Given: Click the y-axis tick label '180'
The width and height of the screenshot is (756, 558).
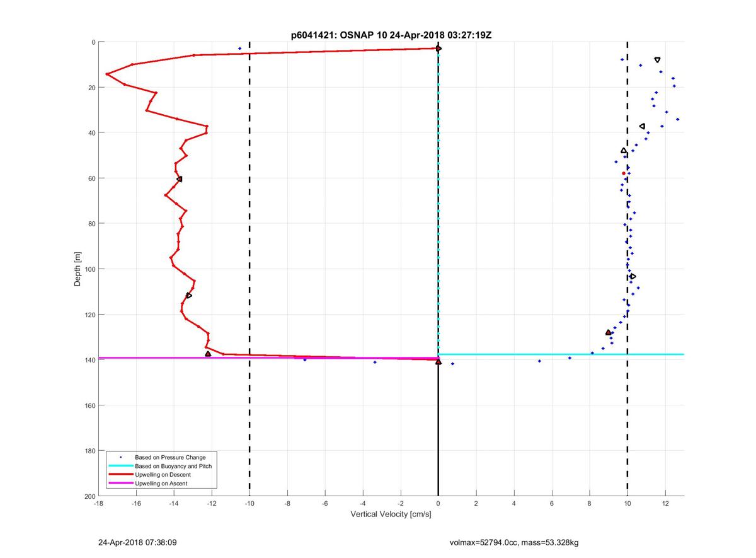Looking at the screenshot, I should [x=89, y=451].
